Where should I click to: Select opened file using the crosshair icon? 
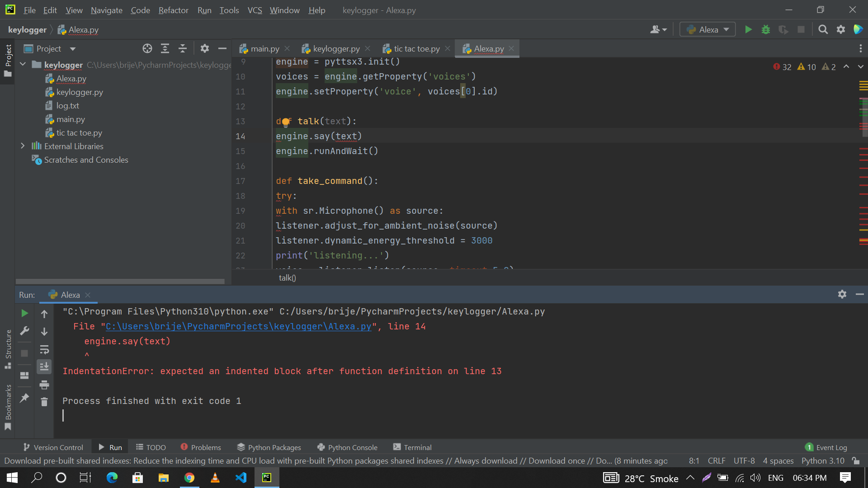pos(147,48)
